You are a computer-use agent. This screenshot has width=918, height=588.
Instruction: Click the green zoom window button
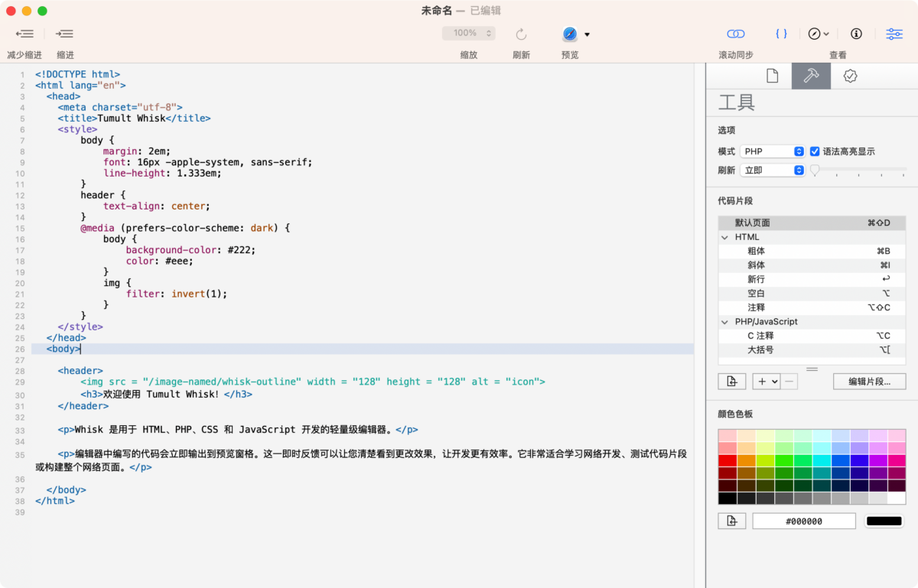[x=42, y=11]
